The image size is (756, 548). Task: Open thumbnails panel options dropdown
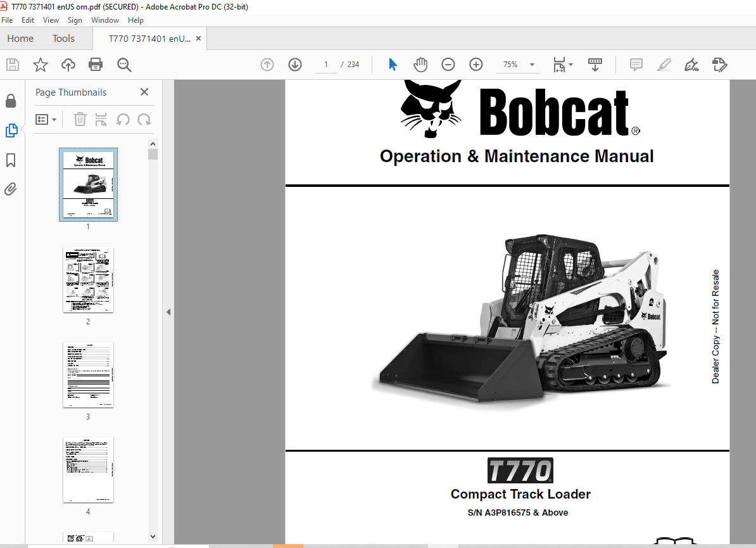pos(46,119)
